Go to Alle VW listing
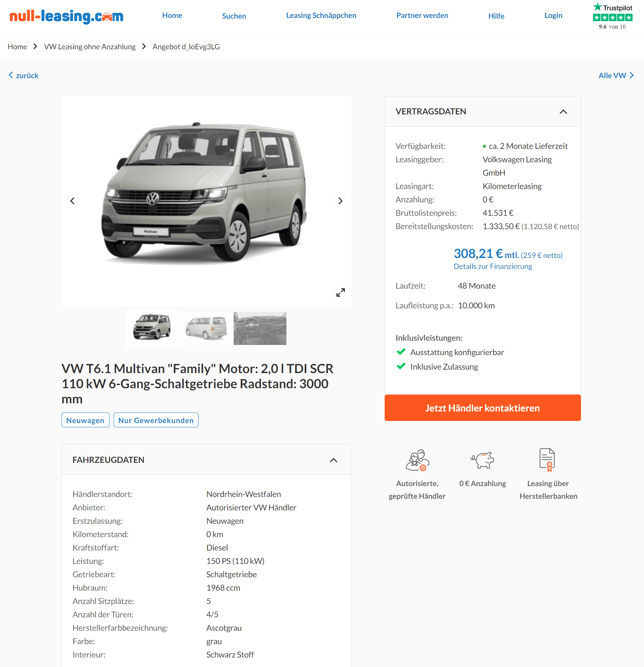 (x=616, y=75)
